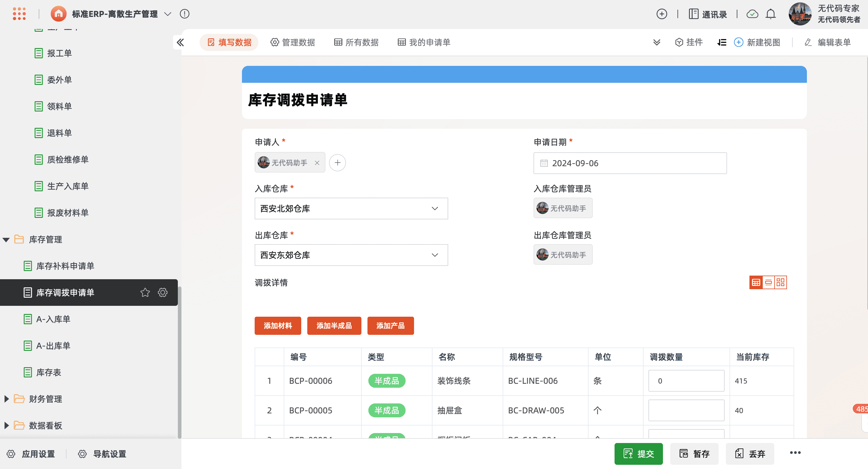Open the notifications bell
Image resolution: width=868 pixels, height=469 pixels.
770,14
